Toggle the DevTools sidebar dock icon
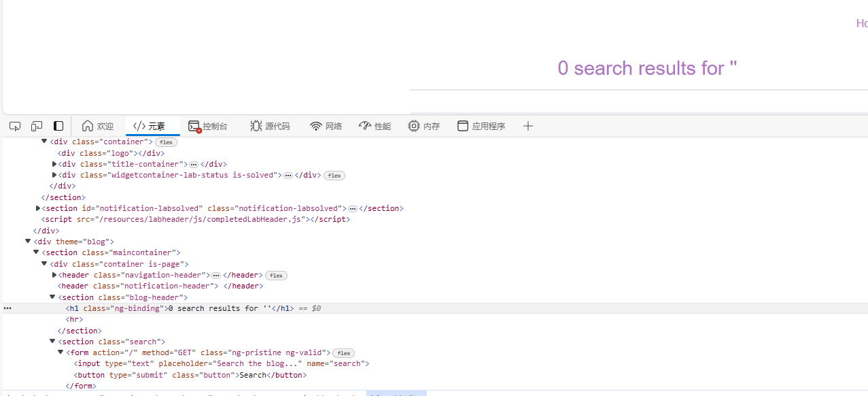The width and height of the screenshot is (868, 396). 58,126
